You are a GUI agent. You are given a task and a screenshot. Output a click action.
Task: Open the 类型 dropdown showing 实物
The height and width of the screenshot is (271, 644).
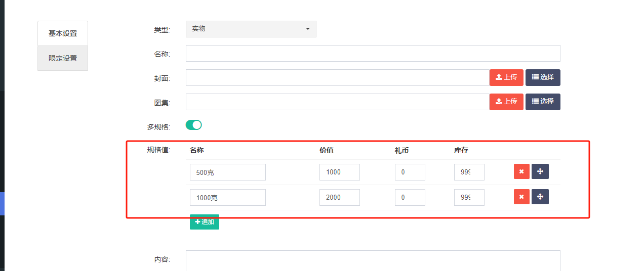pyautogui.click(x=251, y=29)
